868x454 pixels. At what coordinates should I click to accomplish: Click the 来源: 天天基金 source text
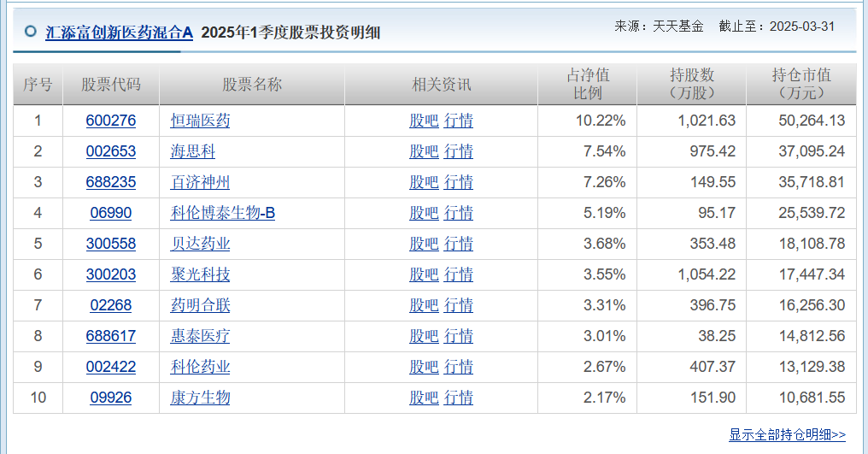pyautogui.click(x=659, y=26)
